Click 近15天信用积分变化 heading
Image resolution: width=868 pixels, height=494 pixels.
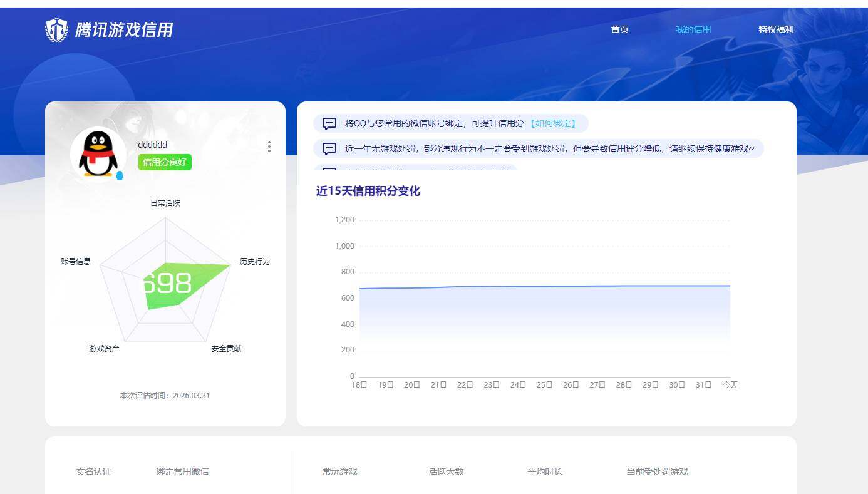[368, 192]
